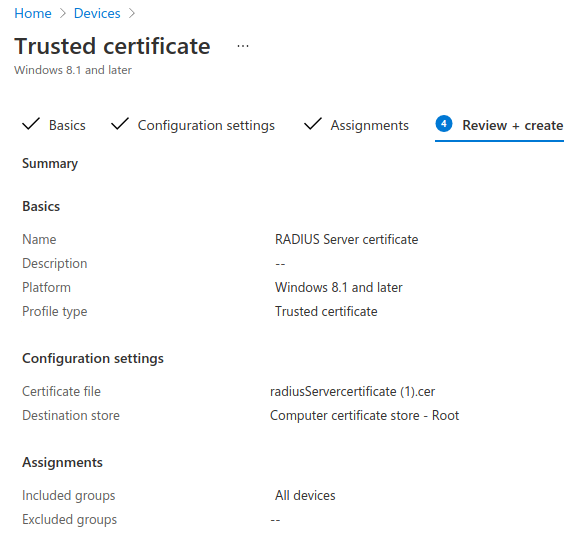This screenshot has height=560, width=583.
Task: Click the Summary heading
Action: click(50, 164)
